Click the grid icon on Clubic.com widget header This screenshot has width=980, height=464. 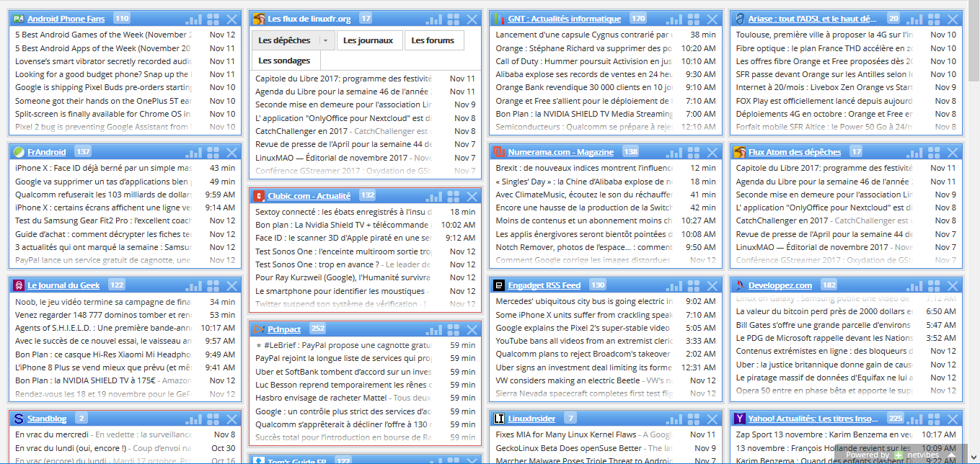(x=454, y=196)
